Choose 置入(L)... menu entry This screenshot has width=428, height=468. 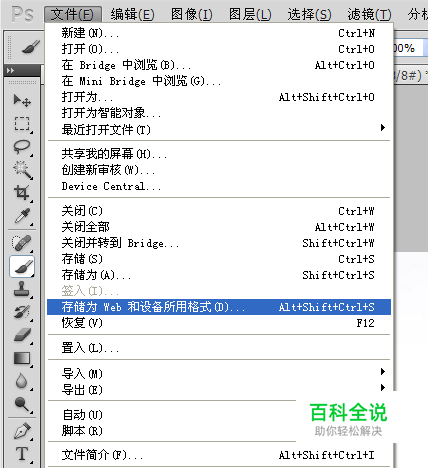[219, 348]
